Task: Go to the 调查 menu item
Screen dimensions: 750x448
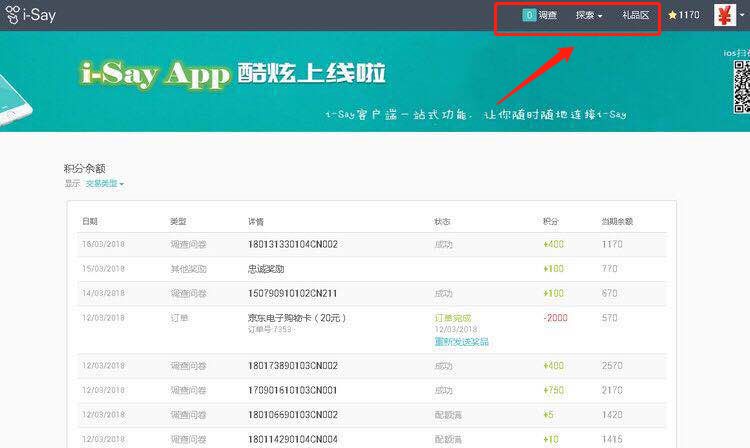Action: [x=548, y=16]
